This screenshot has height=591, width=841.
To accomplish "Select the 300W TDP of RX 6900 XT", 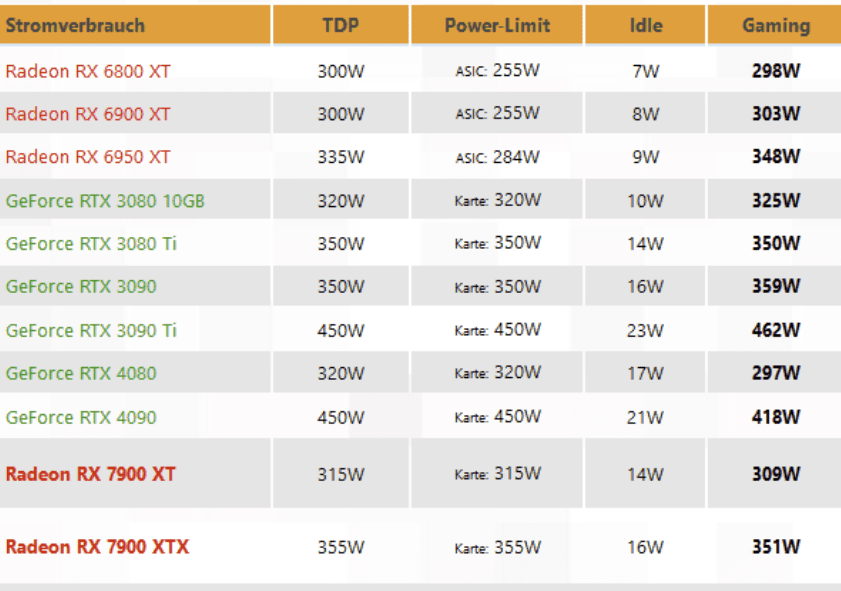I will coord(341,114).
